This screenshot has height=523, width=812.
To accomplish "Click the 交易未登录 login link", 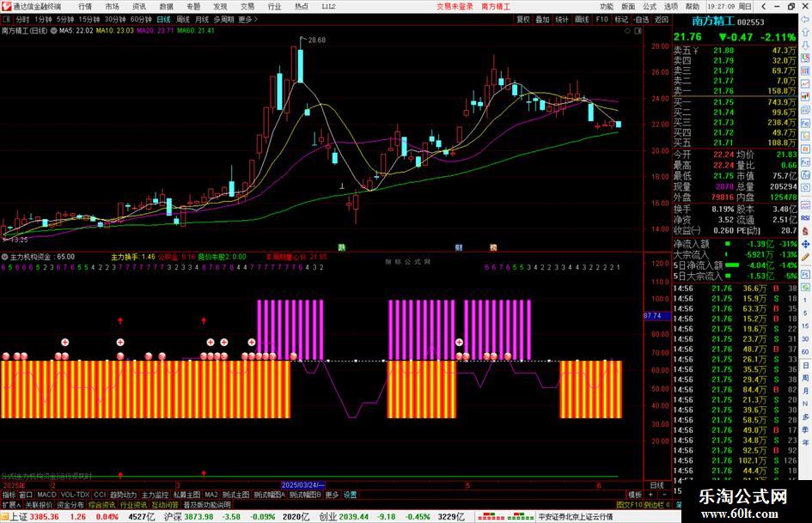I will (x=455, y=7).
